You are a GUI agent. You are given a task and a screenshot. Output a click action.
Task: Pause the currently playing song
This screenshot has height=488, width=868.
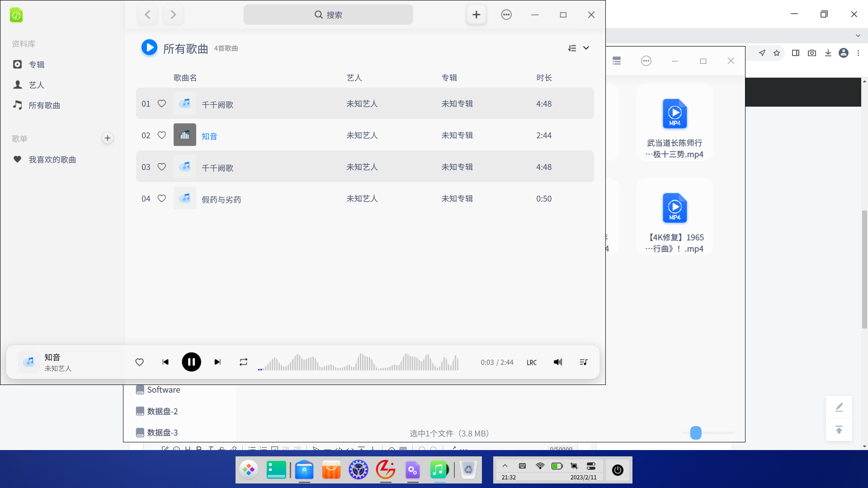tap(191, 362)
